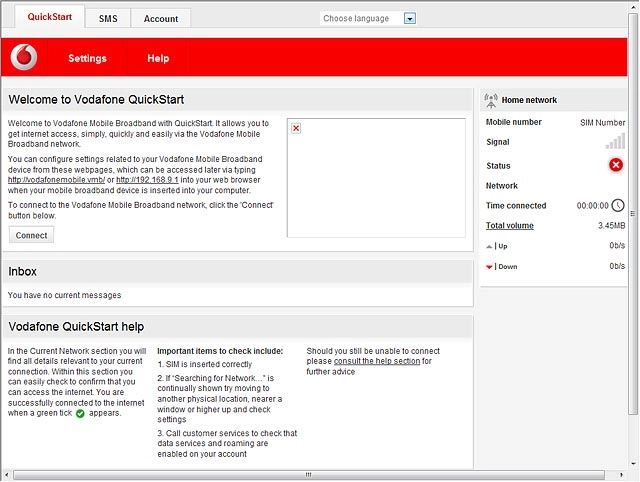This screenshot has height=482, width=640.
Task: Click the Time connected clock icon
Action: [618, 205]
